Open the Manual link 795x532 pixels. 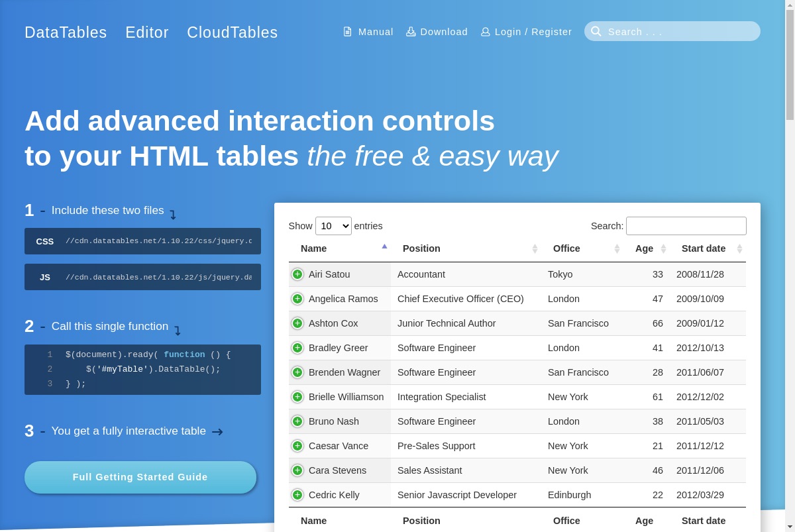coord(368,32)
